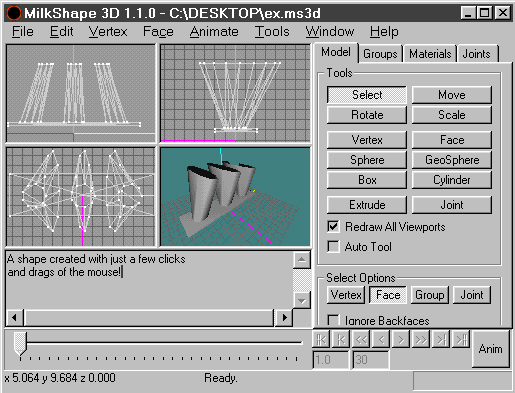
Task: Go to previous keyframe button
Action: (341, 340)
